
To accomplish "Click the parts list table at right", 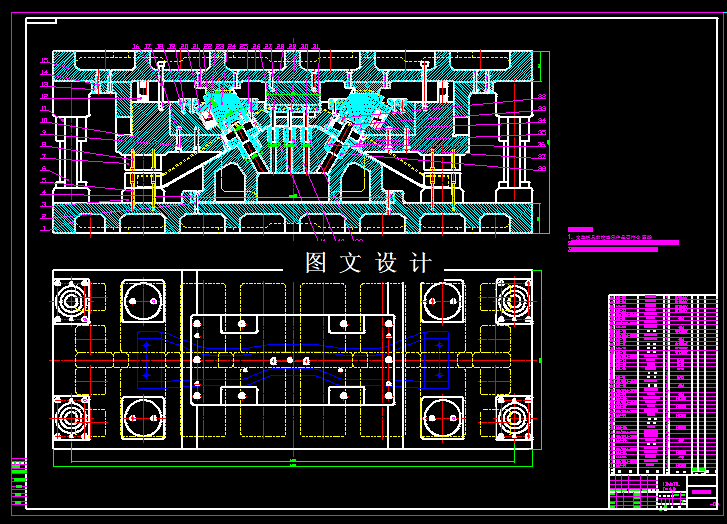I will click(663, 384).
